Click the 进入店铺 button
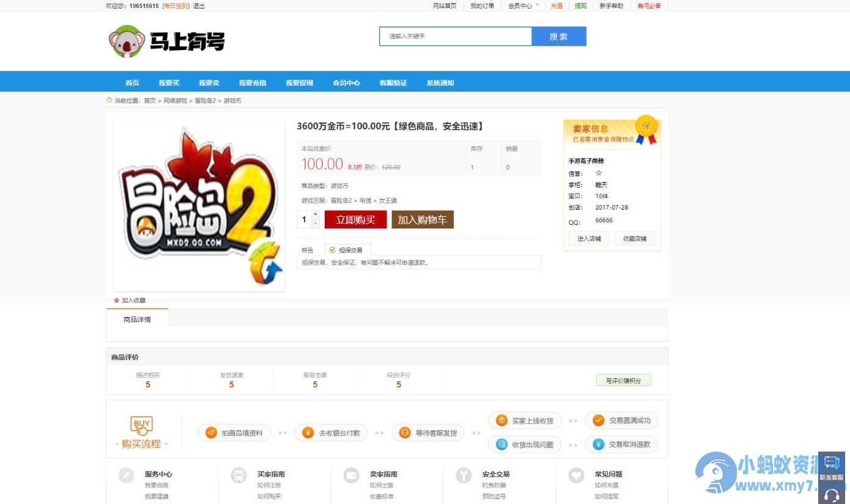The width and height of the screenshot is (850, 504). (x=589, y=239)
